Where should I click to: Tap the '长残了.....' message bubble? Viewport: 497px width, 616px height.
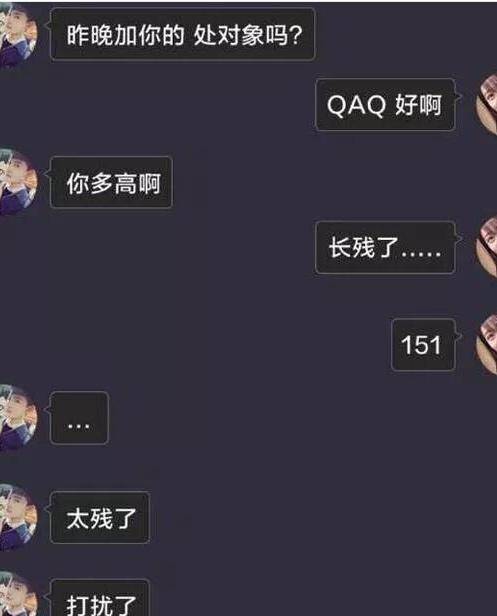385,248
